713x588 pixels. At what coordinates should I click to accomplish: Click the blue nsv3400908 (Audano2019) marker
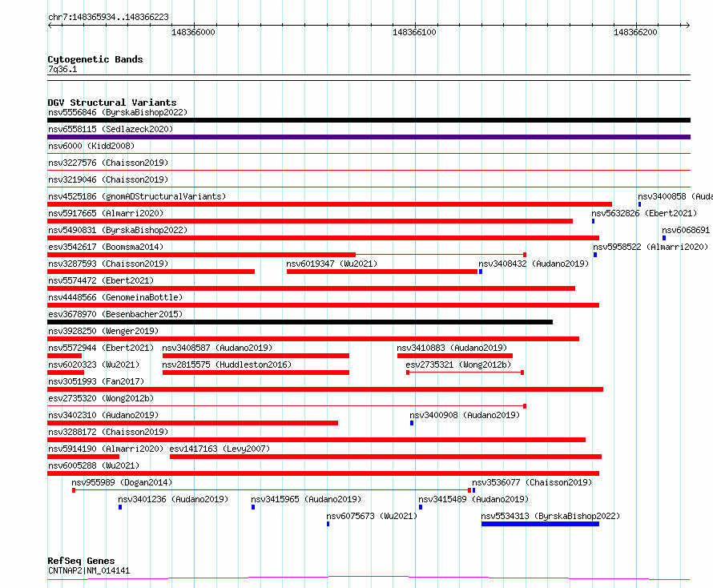click(412, 423)
